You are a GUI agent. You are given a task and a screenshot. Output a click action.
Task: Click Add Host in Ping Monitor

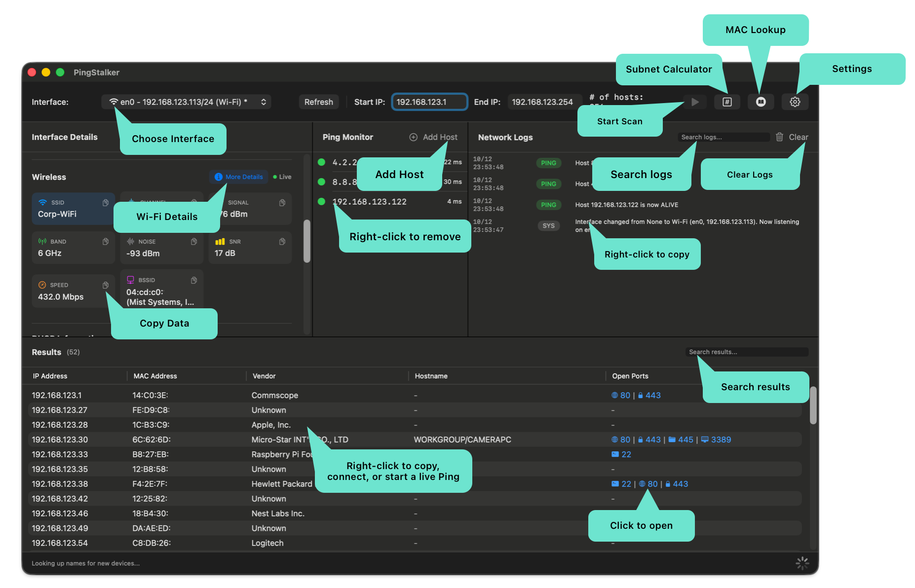pyautogui.click(x=433, y=137)
